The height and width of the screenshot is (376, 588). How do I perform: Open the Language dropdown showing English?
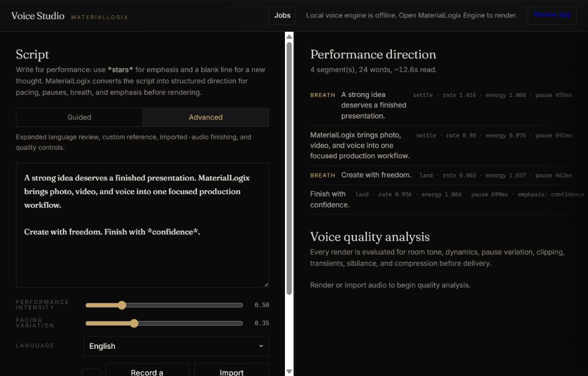point(176,346)
